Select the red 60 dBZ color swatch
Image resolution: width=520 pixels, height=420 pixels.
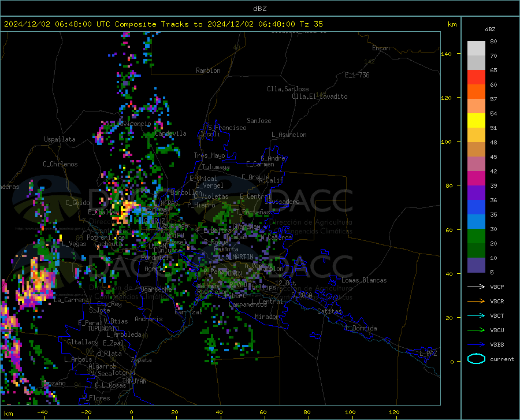click(476, 77)
